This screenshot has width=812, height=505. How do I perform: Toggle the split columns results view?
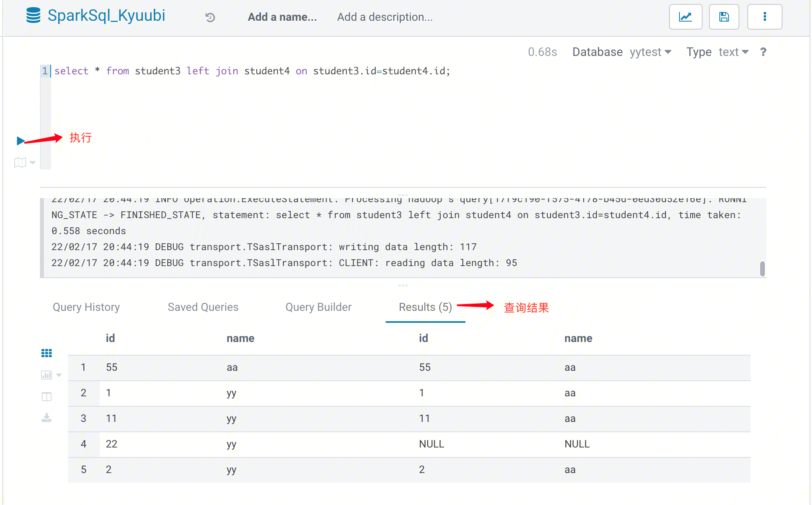point(46,397)
